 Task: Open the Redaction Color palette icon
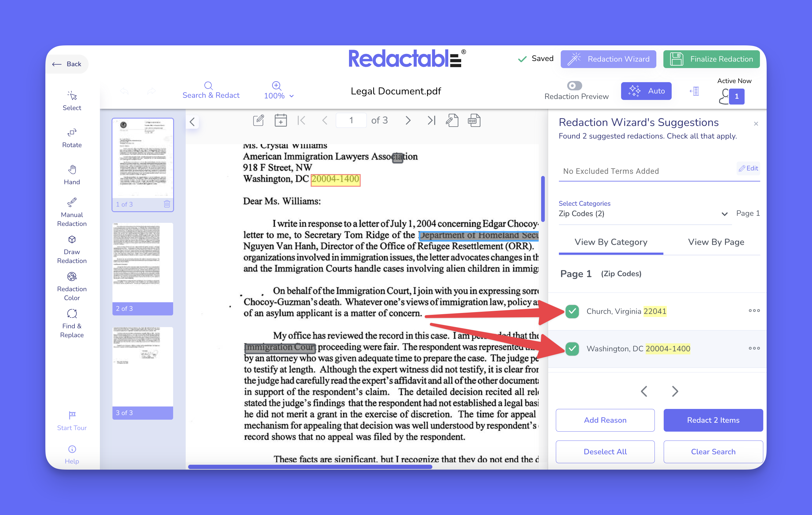coord(72,277)
